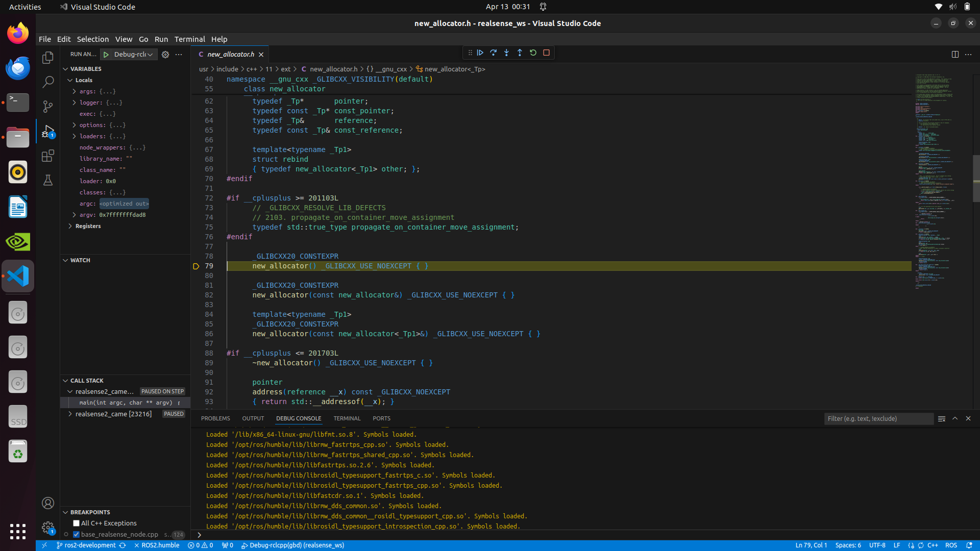Switch to the PORTS tab
The height and width of the screenshot is (551, 980).
[381, 418]
